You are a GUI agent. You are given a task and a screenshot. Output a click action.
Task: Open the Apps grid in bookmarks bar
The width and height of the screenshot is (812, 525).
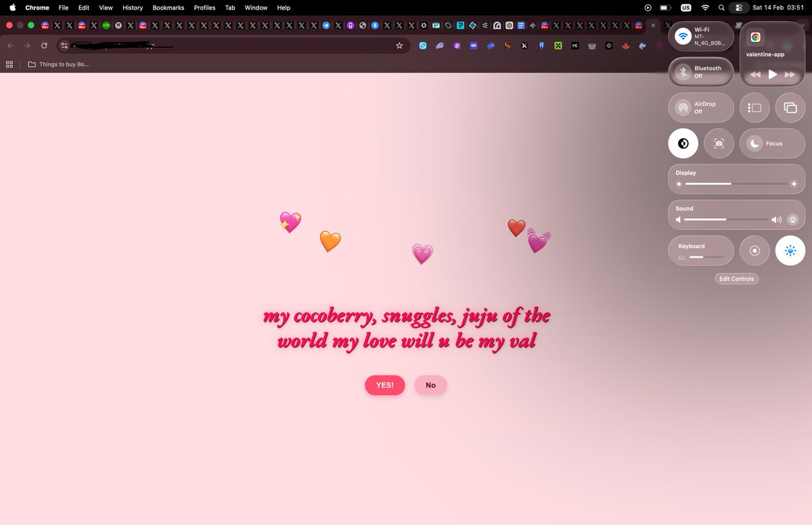pos(9,64)
